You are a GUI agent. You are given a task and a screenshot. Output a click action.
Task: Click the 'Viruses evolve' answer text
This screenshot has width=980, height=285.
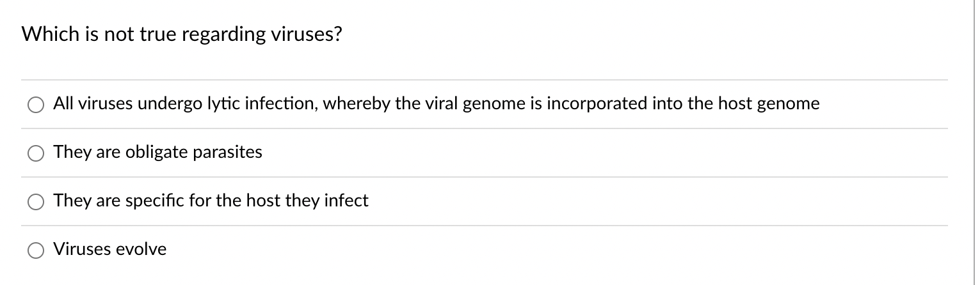[109, 249]
